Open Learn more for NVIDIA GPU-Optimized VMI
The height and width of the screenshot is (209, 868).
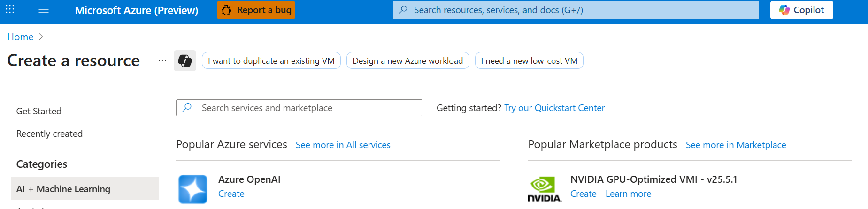click(x=628, y=194)
